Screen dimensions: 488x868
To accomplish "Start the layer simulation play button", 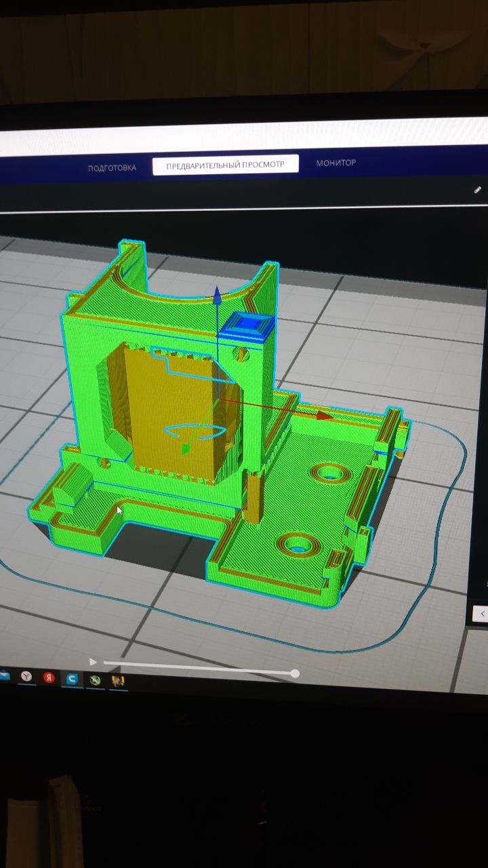I will pyautogui.click(x=94, y=662).
